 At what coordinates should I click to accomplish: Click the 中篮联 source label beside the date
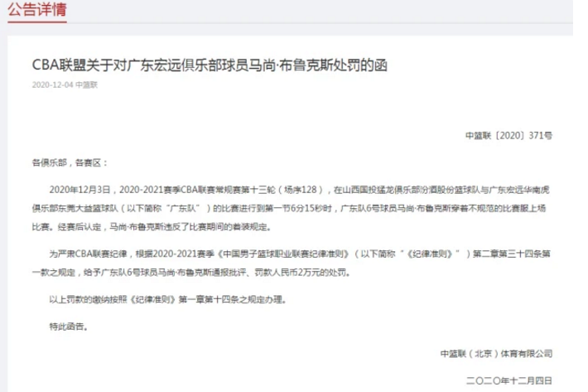coord(86,85)
